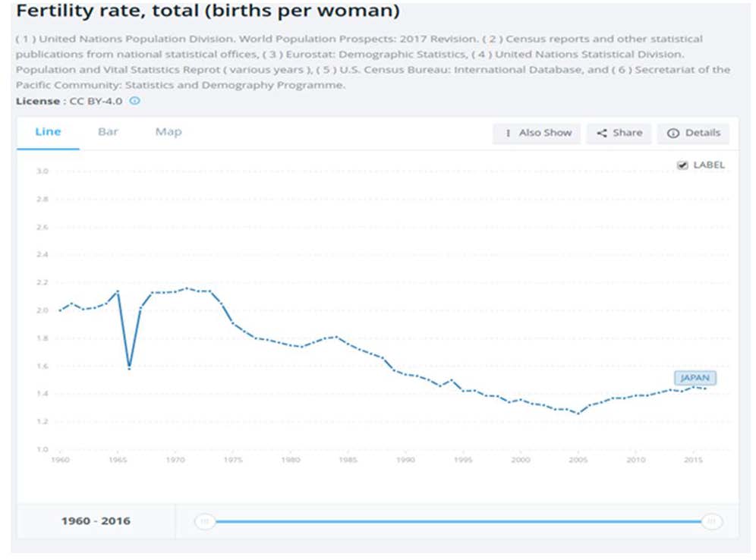Click the 2.2 y-axis value label

pyautogui.click(x=43, y=282)
